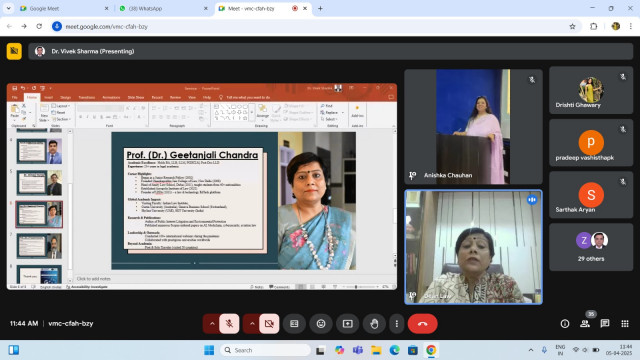Go back in the browser

(x=9, y=27)
